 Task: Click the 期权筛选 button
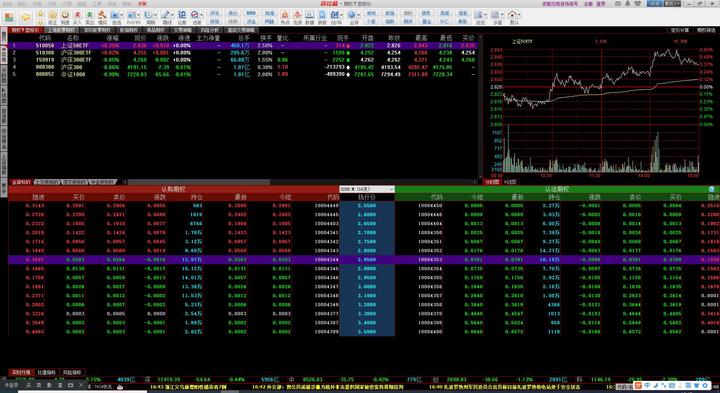click(x=706, y=30)
